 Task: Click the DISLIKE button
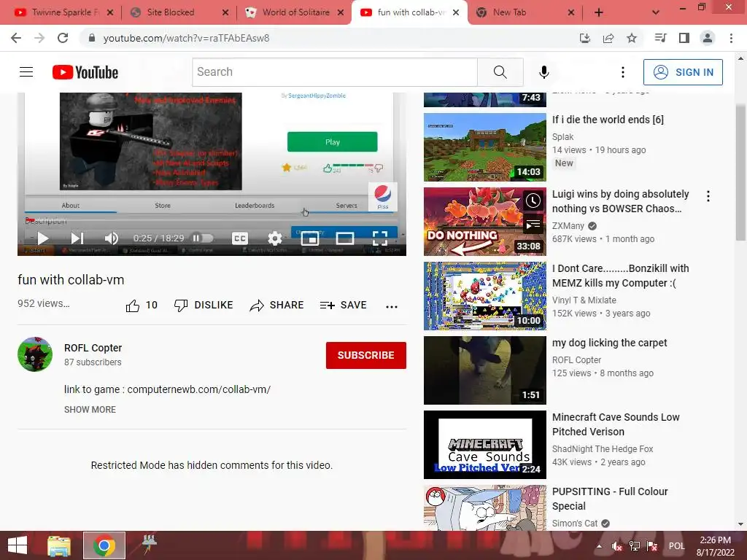(204, 306)
